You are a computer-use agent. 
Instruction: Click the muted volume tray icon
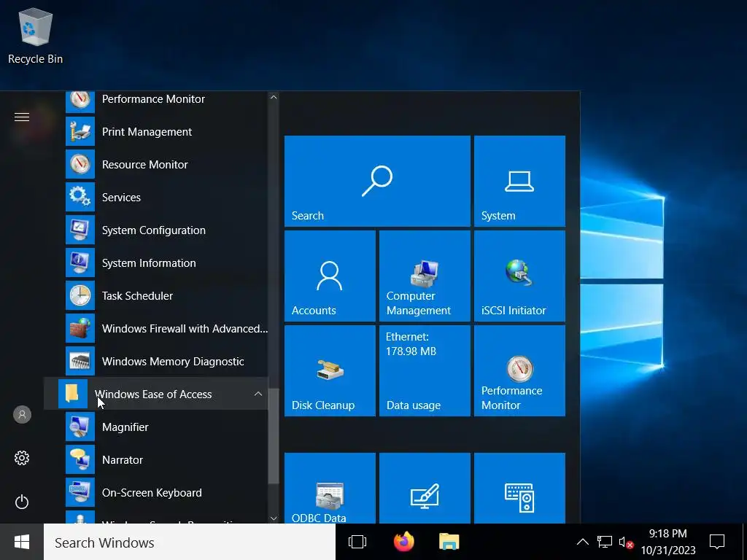pyautogui.click(x=625, y=542)
